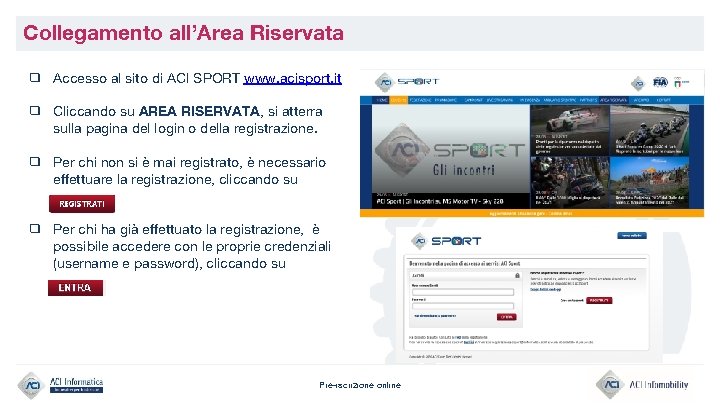This screenshot has height=405, width=720.
Task: Open the kart race news thumbnail
Action: (650, 130)
